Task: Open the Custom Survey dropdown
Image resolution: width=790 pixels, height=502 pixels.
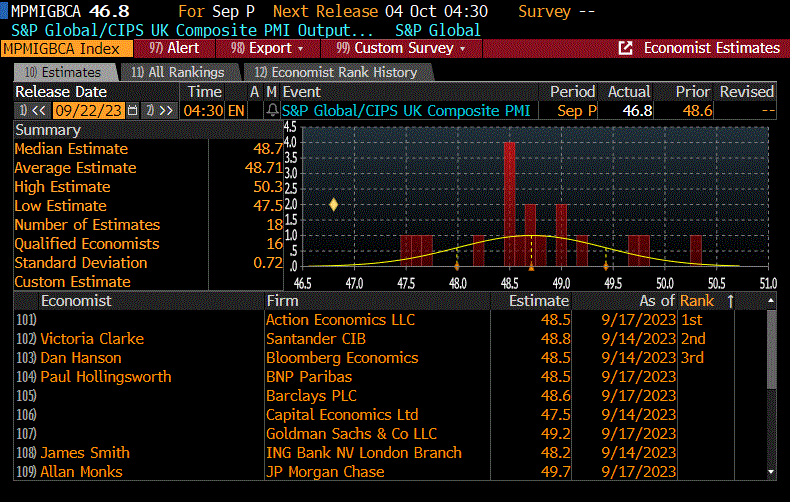Action: [x=401, y=48]
